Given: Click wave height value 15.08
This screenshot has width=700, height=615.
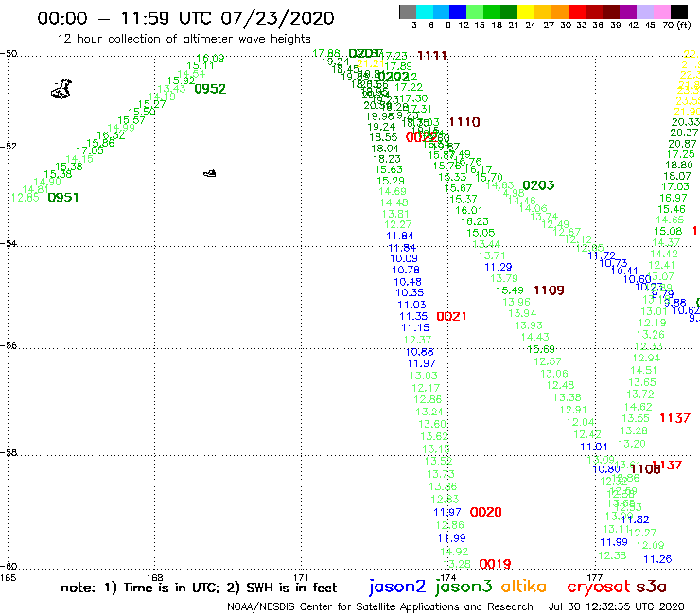Looking at the screenshot, I should point(668,232).
